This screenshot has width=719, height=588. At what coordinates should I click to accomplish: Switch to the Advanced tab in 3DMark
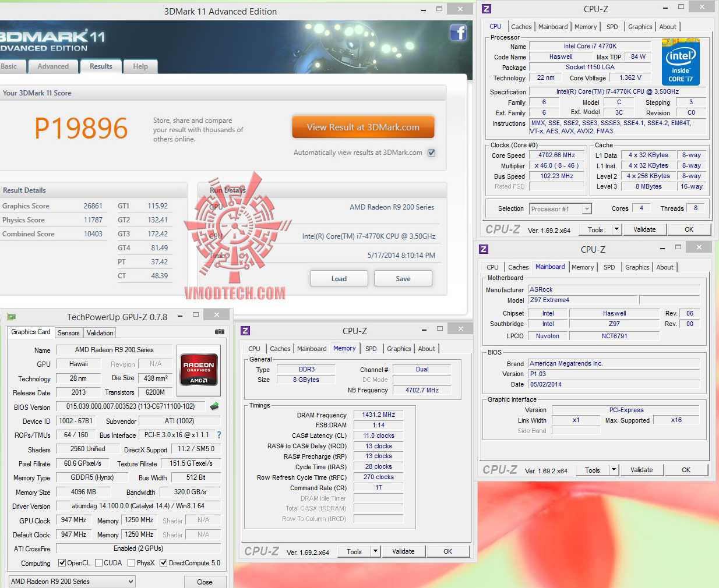point(53,66)
